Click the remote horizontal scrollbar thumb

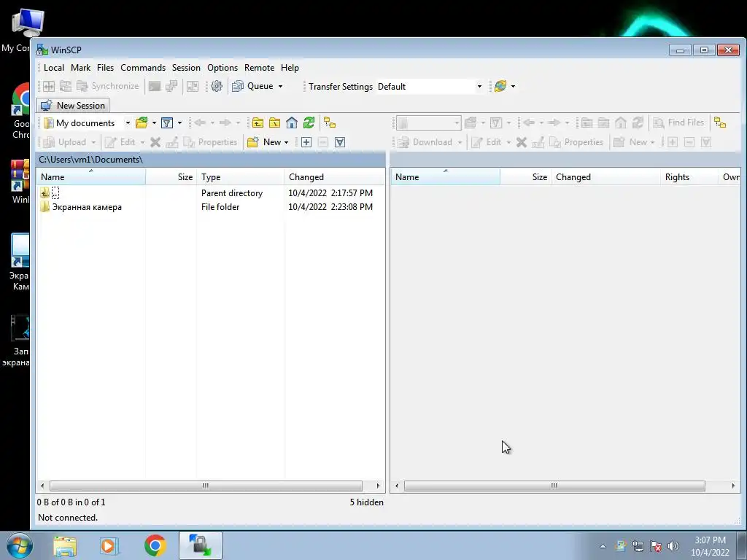pyautogui.click(x=554, y=486)
